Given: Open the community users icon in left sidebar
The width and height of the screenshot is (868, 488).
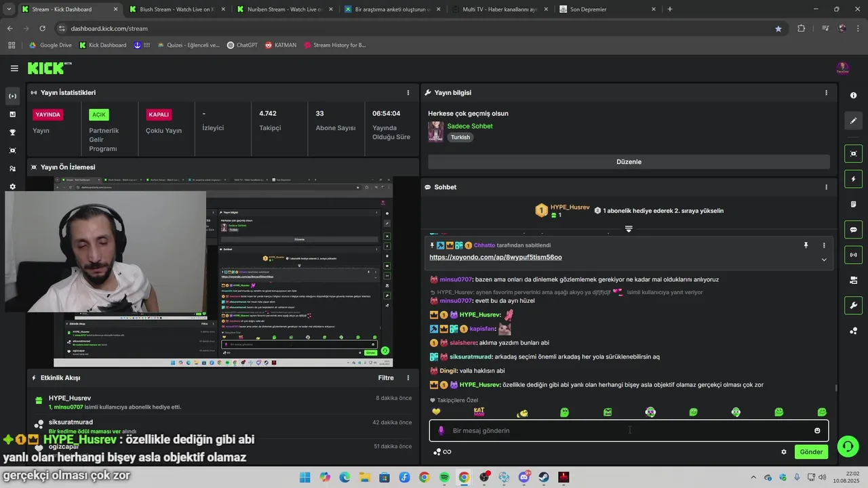Looking at the screenshot, I should [x=12, y=169].
